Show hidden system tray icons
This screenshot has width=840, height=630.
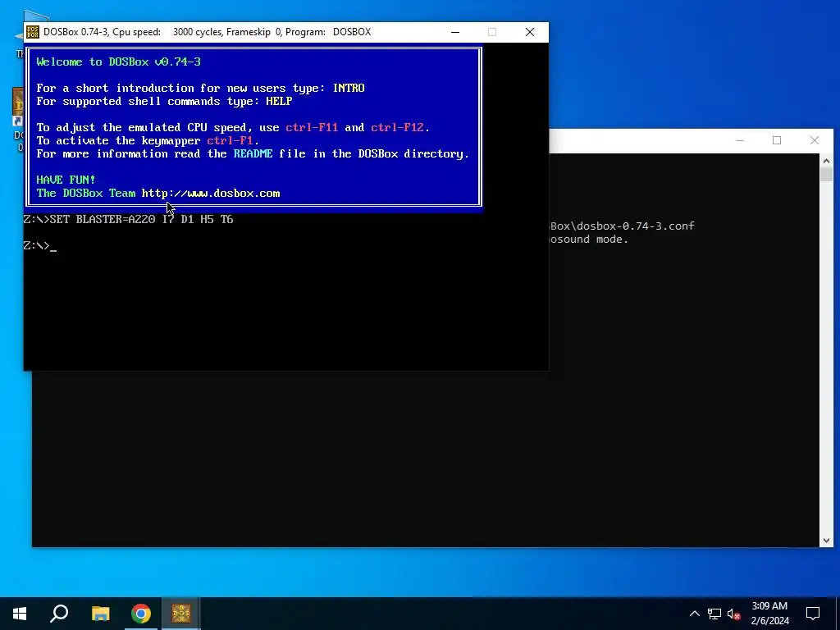pos(694,614)
